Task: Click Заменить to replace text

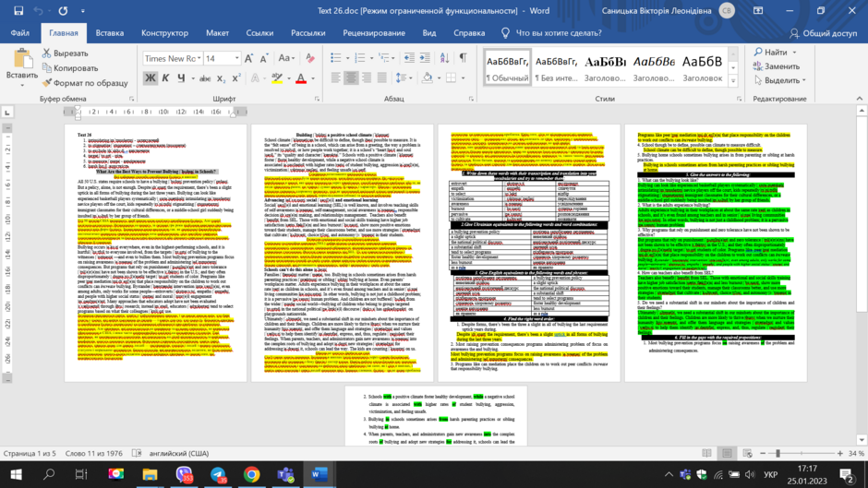Action: point(777,66)
